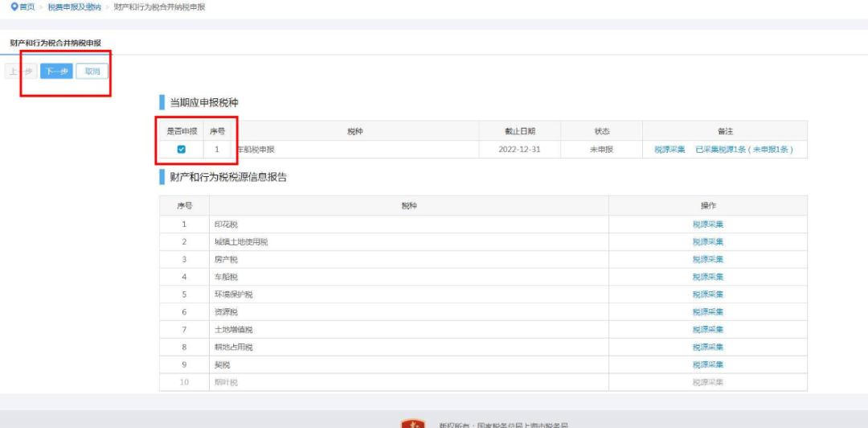Click the 下一步 button

point(56,72)
